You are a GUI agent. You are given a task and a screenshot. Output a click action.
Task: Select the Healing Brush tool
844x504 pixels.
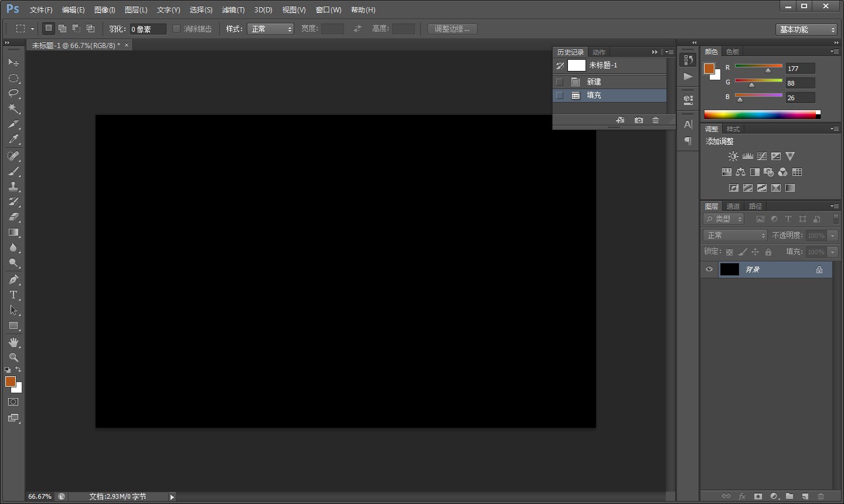click(x=13, y=156)
